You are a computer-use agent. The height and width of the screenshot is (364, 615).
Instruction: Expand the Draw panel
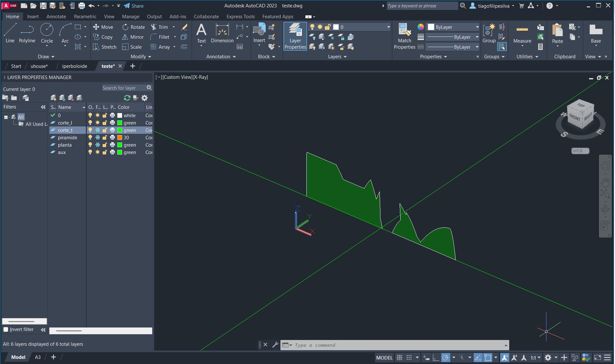click(x=46, y=57)
